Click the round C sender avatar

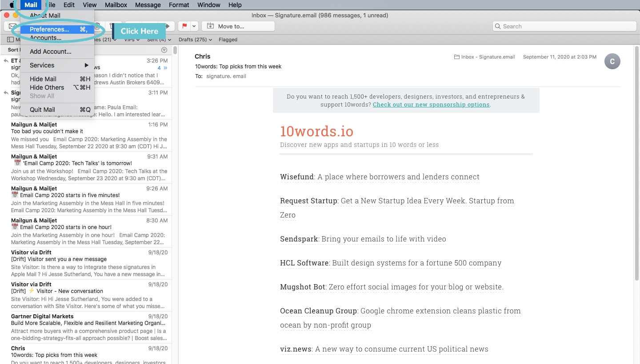coord(612,61)
